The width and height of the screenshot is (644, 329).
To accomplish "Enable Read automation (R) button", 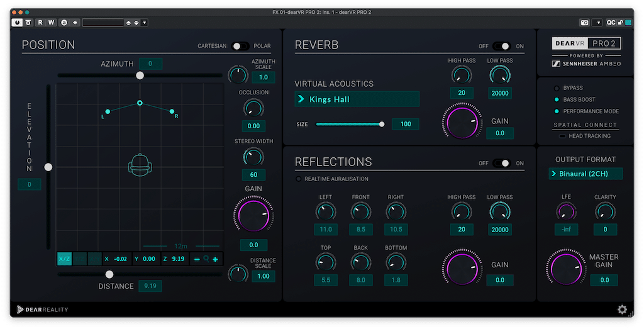I will click(x=40, y=23).
